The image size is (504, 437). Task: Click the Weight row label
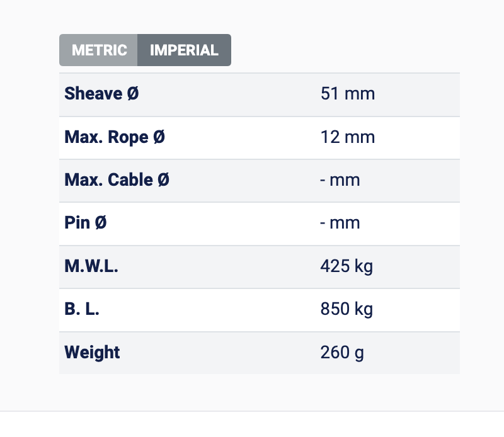click(92, 352)
